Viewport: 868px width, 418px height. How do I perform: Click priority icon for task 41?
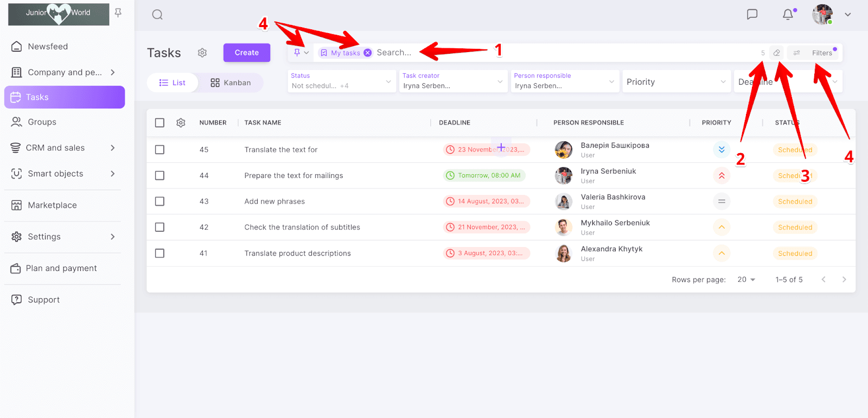722,253
